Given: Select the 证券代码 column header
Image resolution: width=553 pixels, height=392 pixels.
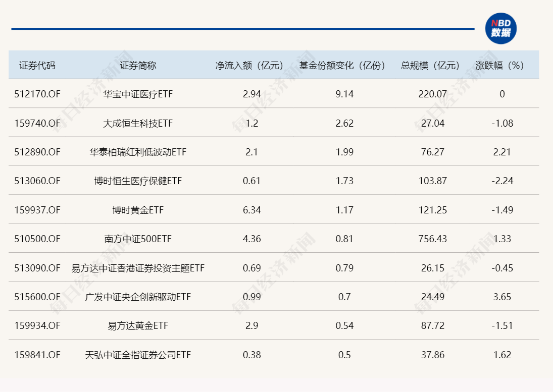Looking at the screenshot, I should coord(37,66).
